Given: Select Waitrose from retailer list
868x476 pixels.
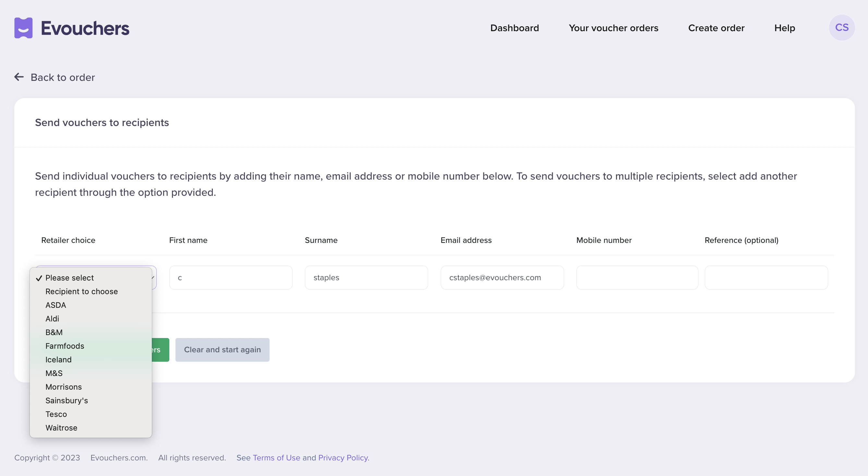Looking at the screenshot, I should [90, 428].
